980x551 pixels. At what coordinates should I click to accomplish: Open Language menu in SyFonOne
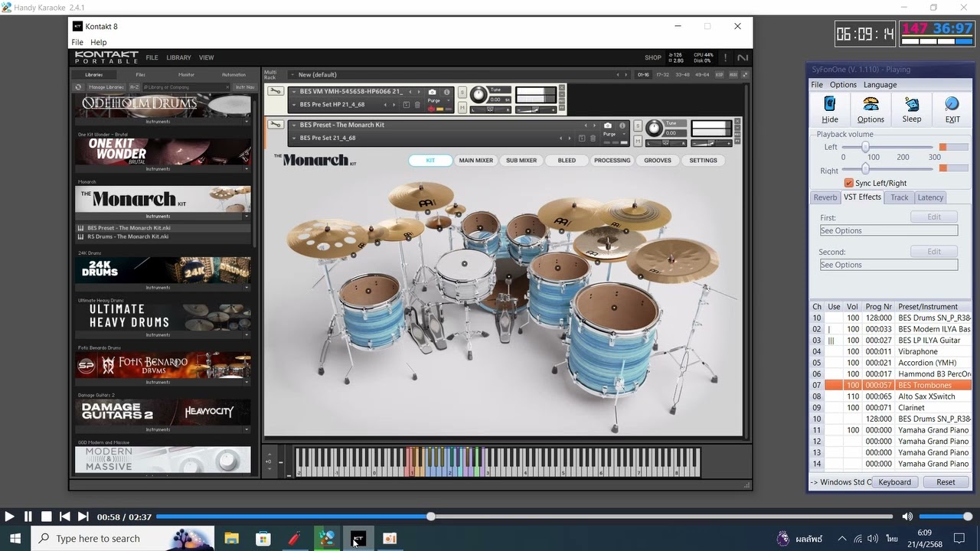pyautogui.click(x=880, y=85)
